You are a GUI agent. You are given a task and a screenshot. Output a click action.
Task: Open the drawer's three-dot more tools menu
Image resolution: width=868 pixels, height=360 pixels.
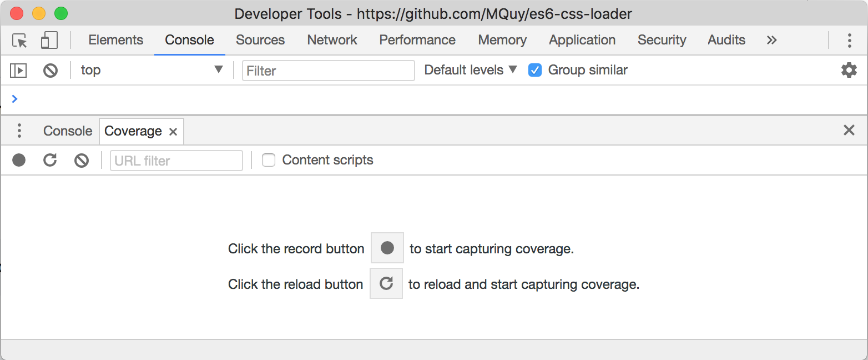click(x=19, y=131)
